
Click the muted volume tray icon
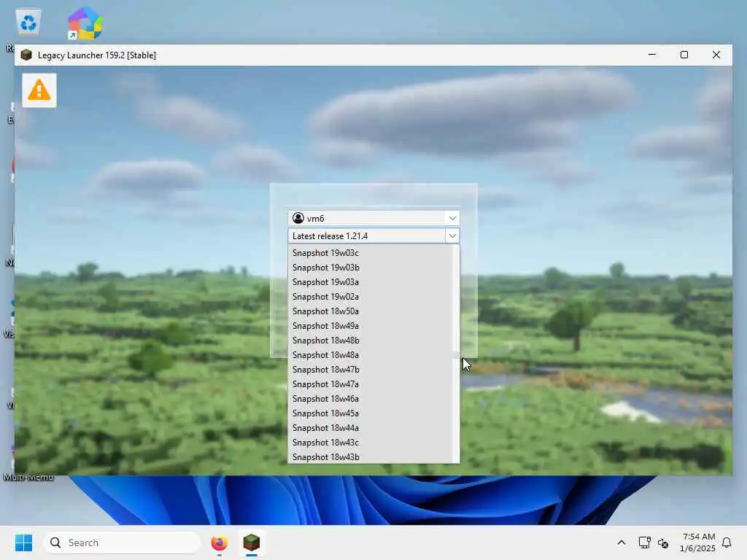point(663,542)
